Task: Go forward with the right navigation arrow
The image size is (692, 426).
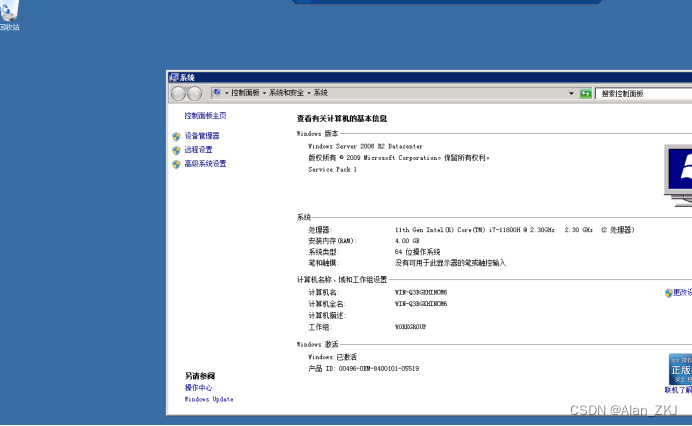Action: (x=195, y=94)
